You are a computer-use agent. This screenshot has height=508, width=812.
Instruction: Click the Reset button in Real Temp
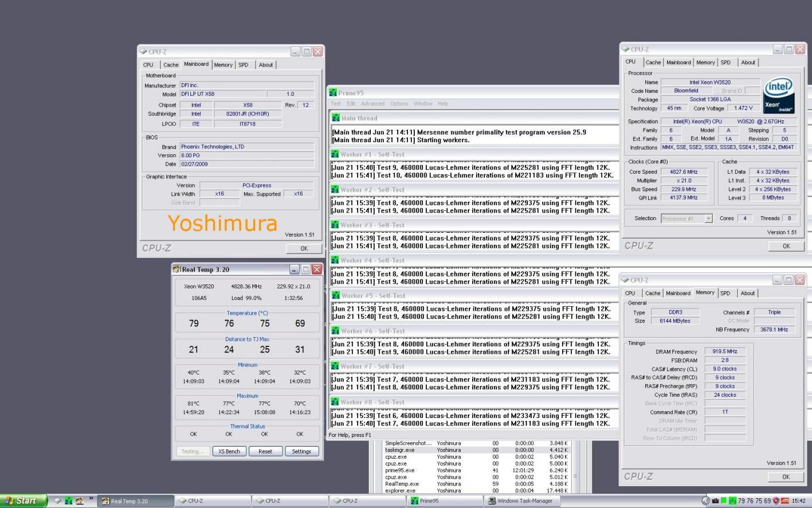point(265,451)
